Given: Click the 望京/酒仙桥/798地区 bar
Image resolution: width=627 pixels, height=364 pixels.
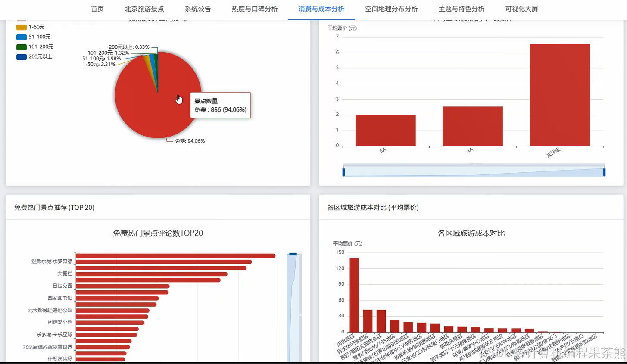Looking at the screenshot, I should click(x=395, y=326).
